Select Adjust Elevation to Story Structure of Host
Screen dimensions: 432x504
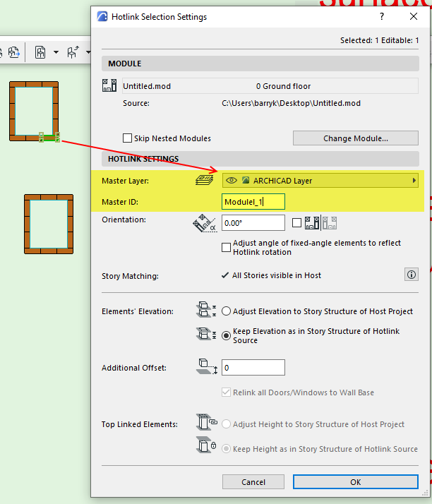pyautogui.click(x=227, y=311)
